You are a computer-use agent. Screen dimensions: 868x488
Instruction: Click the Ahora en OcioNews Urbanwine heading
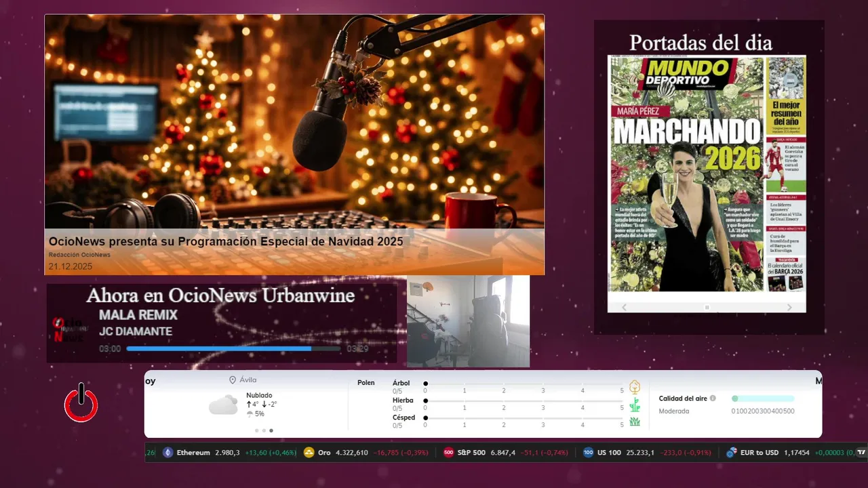pos(220,296)
